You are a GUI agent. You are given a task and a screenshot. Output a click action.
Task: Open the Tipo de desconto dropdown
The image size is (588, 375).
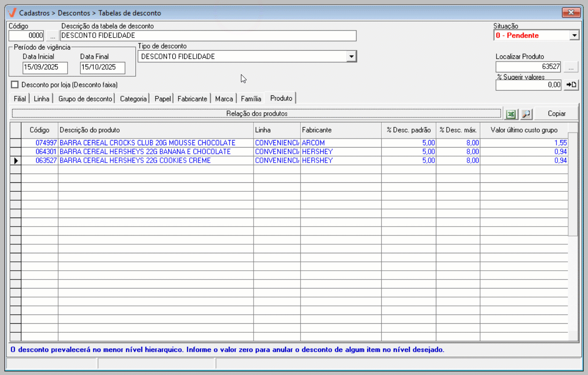[x=351, y=56]
